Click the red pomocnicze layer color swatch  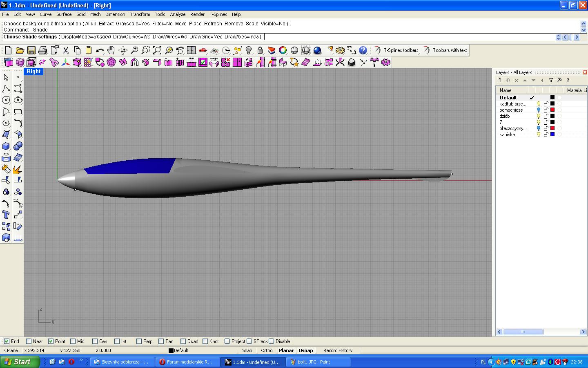pyautogui.click(x=552, y=110)
